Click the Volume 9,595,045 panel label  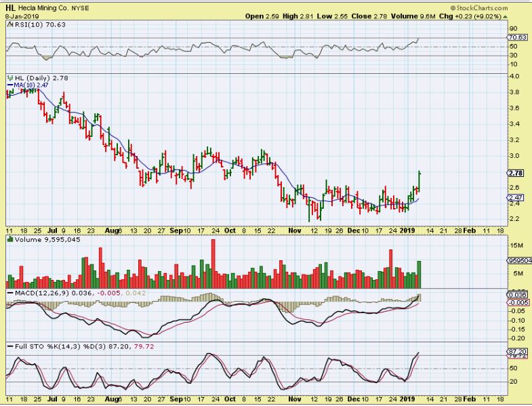click(x=47, y=240)
